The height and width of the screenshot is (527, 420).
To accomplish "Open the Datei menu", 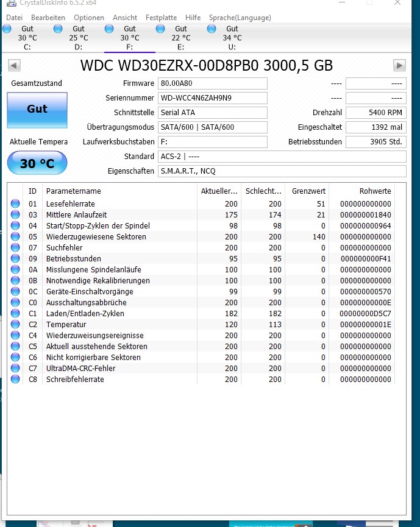I will click(x=14, y=18).
